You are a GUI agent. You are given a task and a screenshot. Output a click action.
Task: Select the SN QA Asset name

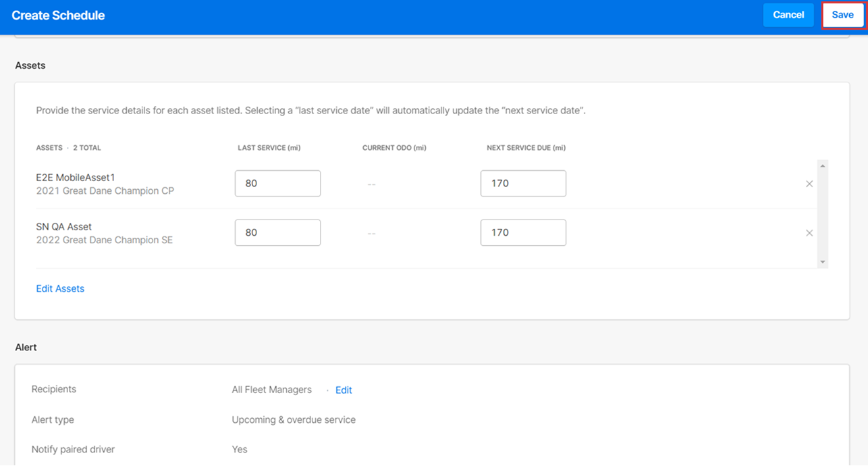click(63, 227)
